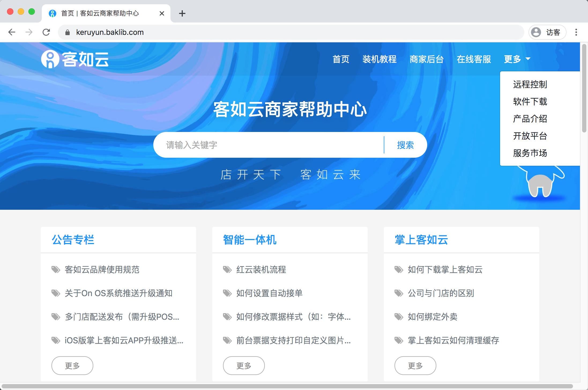Click tag icon beside 如何绑定外卖
Image resolution: width=588 pixels, height=390 pixels.
click(x=399, y=317)
